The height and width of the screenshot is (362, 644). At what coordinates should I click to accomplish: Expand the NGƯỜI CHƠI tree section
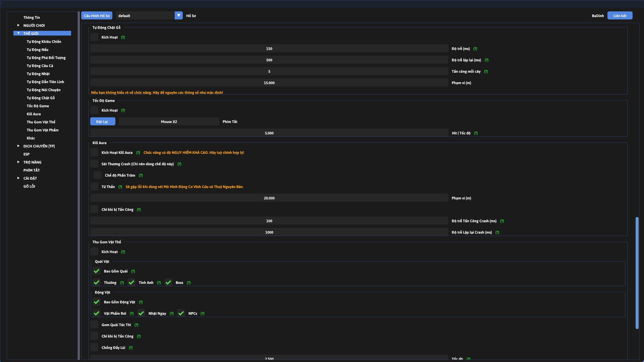point(18,25)
